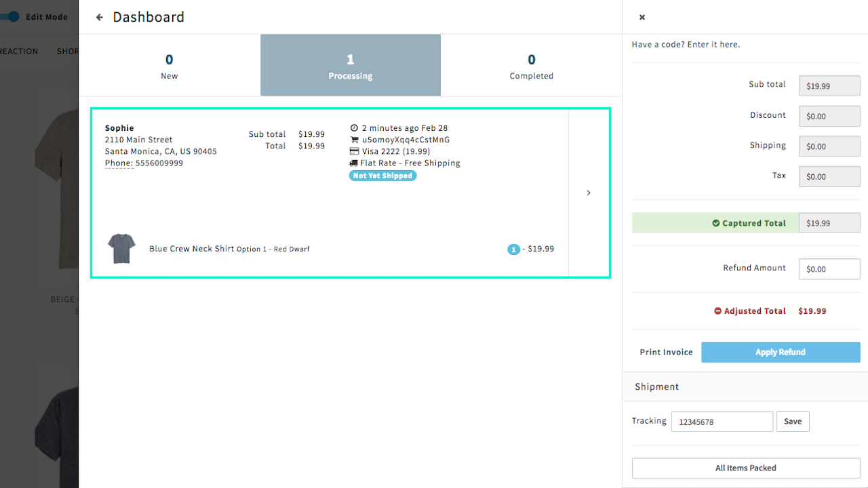
Task: Open the Completed orders tab
Action: pos(532,66)
